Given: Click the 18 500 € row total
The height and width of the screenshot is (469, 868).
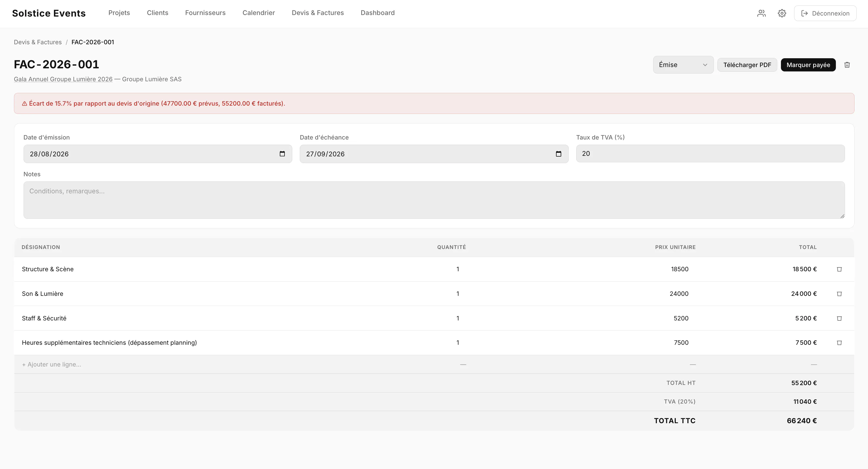Looking at the screenshot, I should (x=804, y=269).
